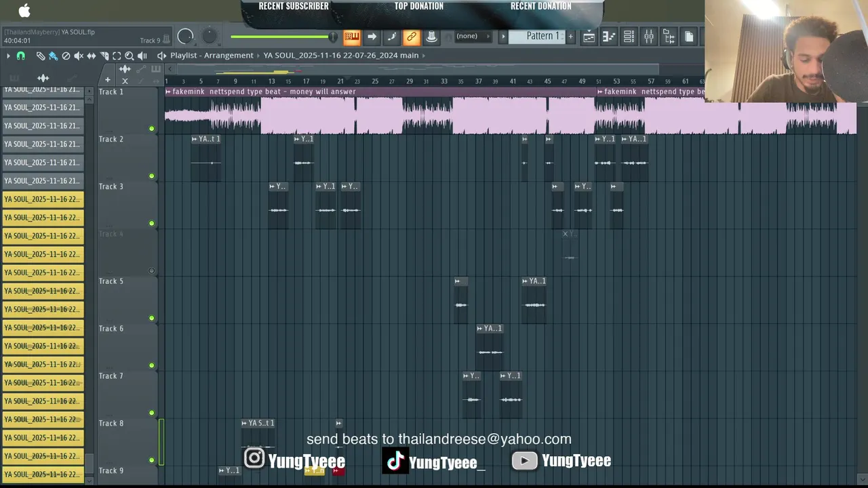Select the Slice tool
The image size is (868, 488).
(x=104, y=56)
